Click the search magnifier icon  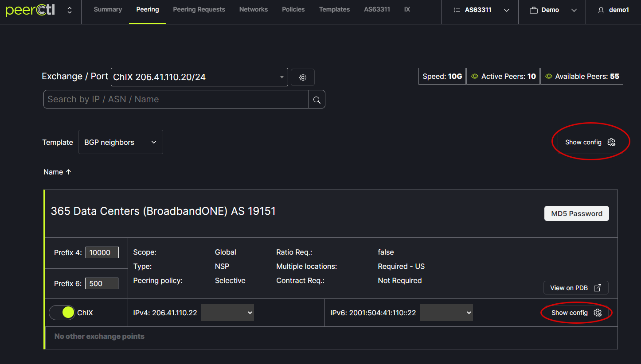pos(317,100)
